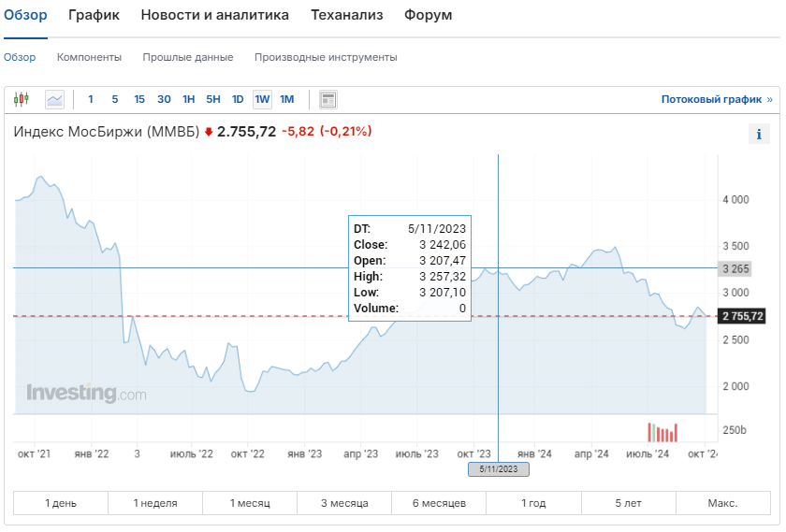Click the Investing.com watermark logo

(86, 394)
